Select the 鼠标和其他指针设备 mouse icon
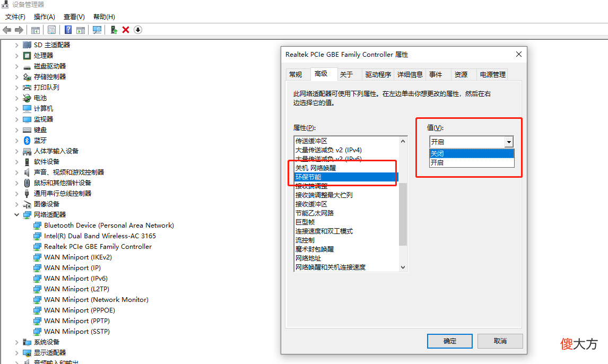 click(27, 183)
